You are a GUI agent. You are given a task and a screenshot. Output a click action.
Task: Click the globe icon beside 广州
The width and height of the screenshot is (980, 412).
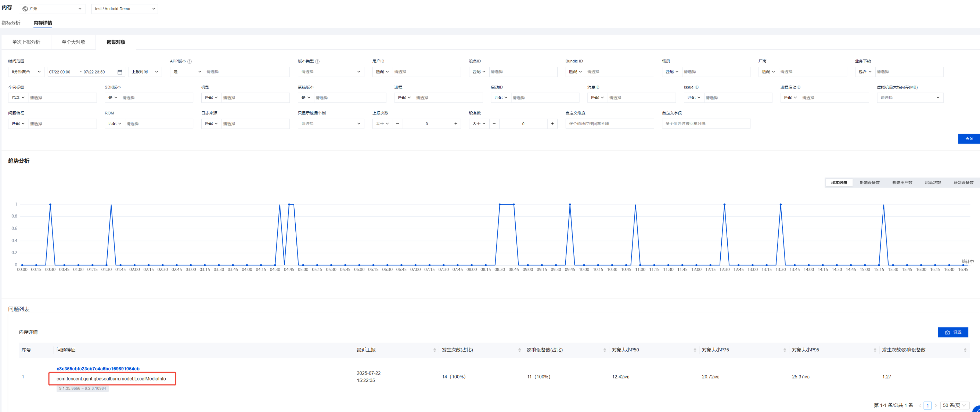tap(25, 9)
